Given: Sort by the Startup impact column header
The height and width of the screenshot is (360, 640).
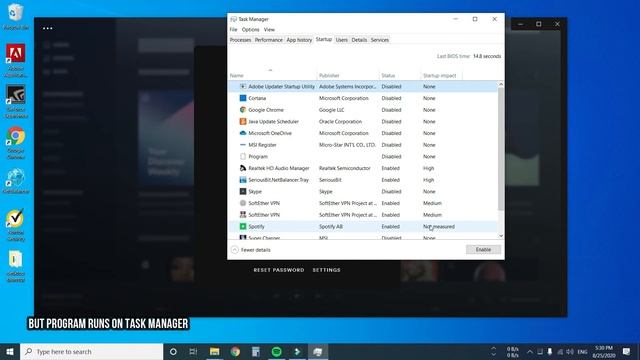Looking at the screenshot, I should pos(442,76).
